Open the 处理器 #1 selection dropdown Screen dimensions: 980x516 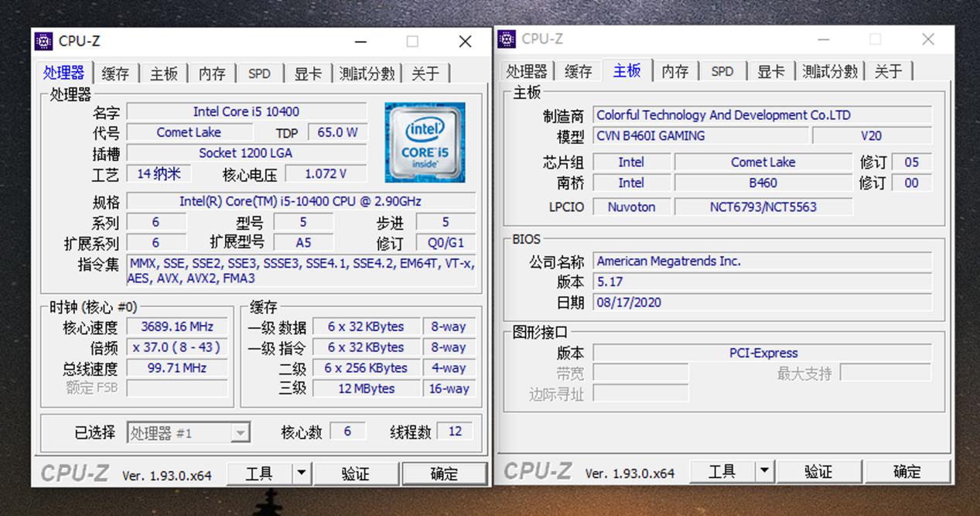pyautogui.click(x=241, y=433)
